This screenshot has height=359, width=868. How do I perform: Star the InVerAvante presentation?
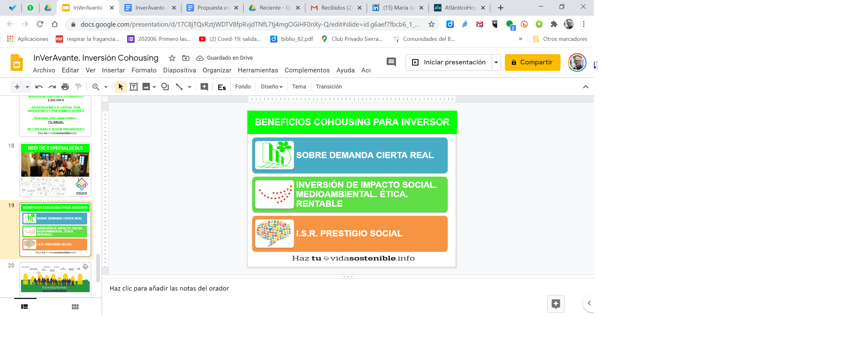tap(172, 58)
